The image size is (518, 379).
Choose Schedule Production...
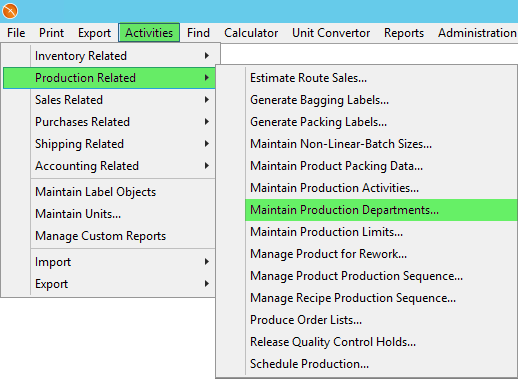(367, 364)
